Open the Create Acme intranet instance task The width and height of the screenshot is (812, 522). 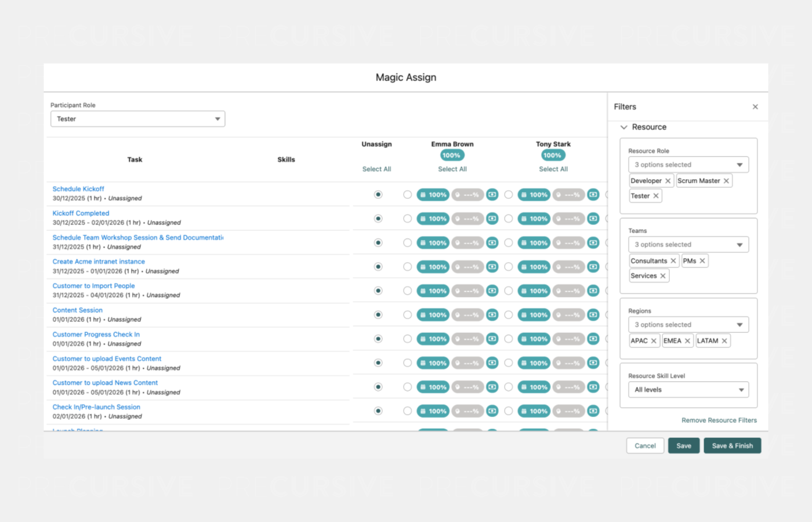(x=99, y=262)
